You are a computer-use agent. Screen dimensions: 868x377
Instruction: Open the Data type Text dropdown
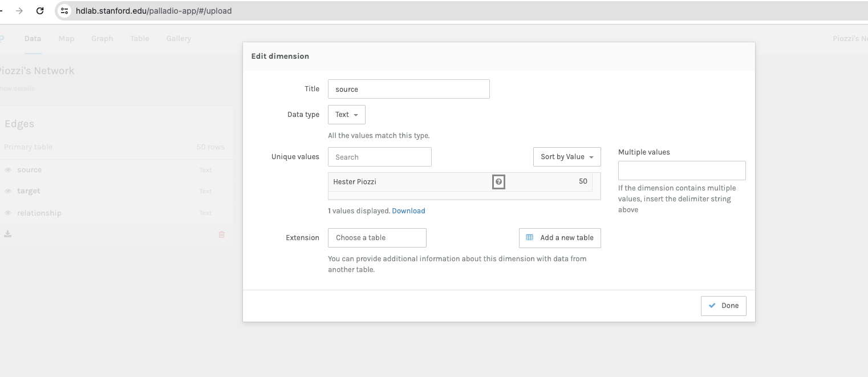click(347, 115)
